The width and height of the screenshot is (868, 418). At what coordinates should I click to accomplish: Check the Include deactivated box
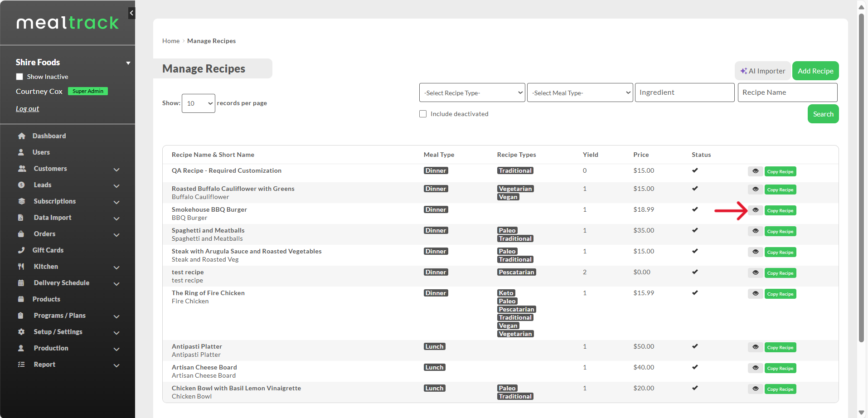[423, 114]
